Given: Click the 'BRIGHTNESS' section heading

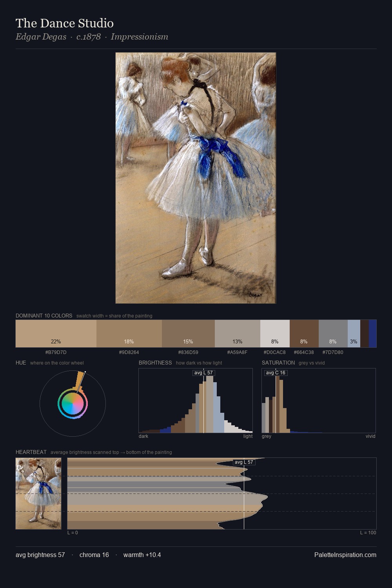Looking at the screenshot, I should [x=155, y=363].
